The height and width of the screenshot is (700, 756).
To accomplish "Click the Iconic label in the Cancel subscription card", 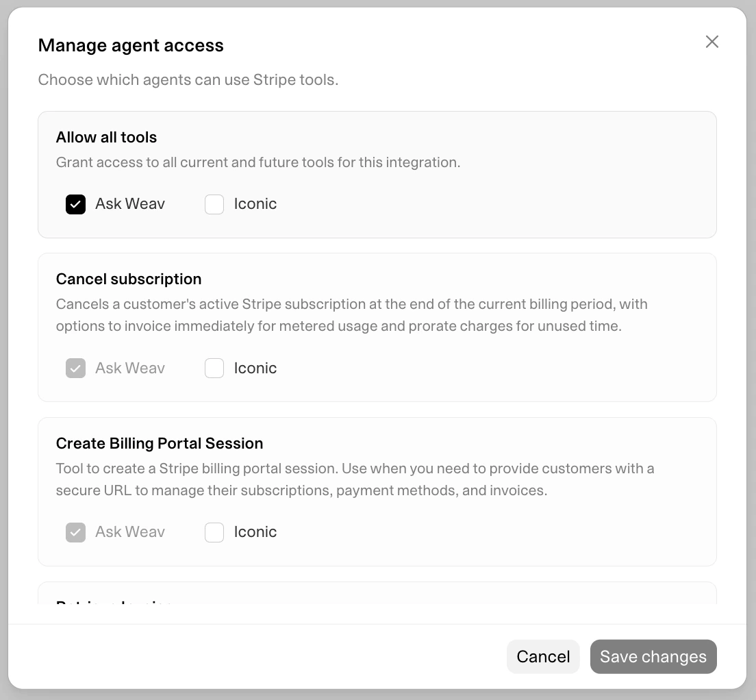I will [255, 368].
